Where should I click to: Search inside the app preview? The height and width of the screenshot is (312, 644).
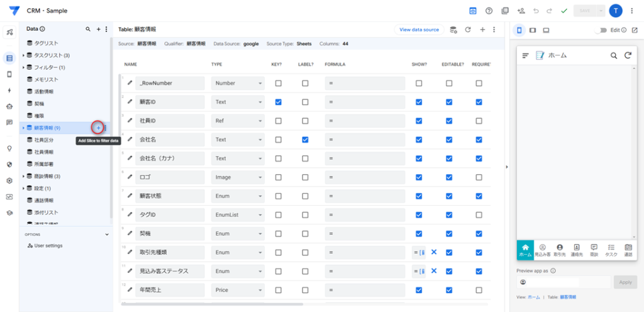(614, 55)
